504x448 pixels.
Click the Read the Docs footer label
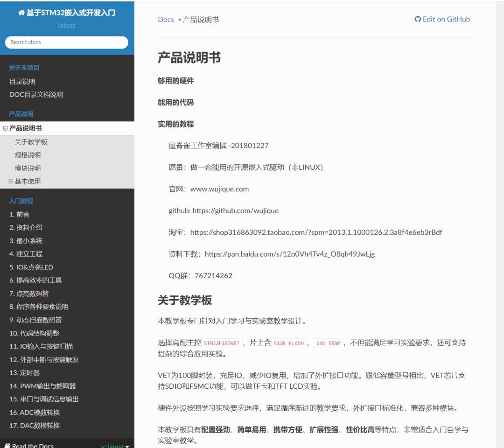pyautogui.click(x=33, y=445)
